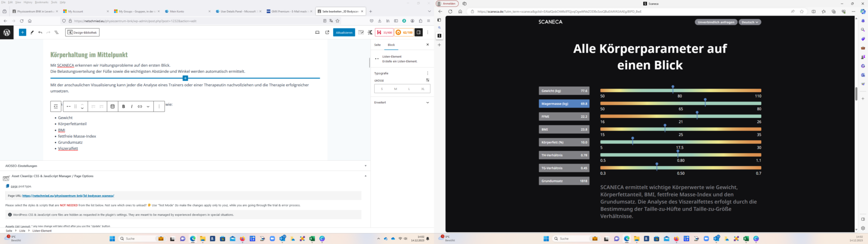Close the block settings sidebar
This screenshot has height=244, width=868.
click(x=428, y=45)
